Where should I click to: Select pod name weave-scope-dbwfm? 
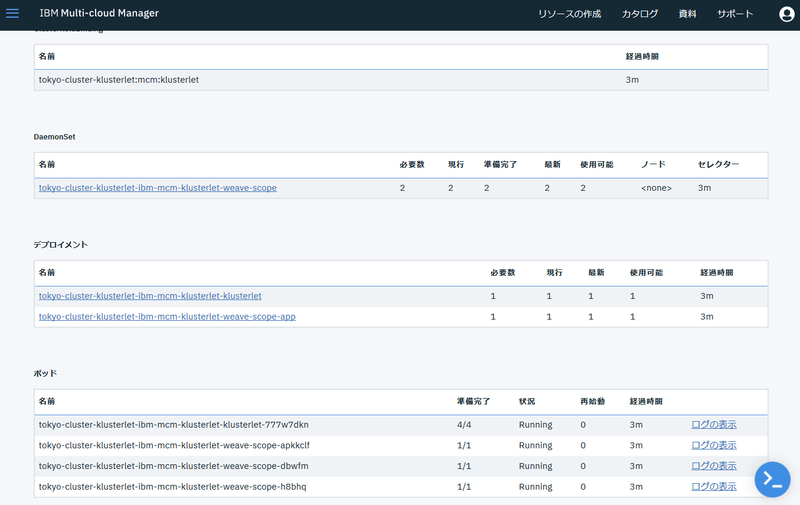[173, 466]
